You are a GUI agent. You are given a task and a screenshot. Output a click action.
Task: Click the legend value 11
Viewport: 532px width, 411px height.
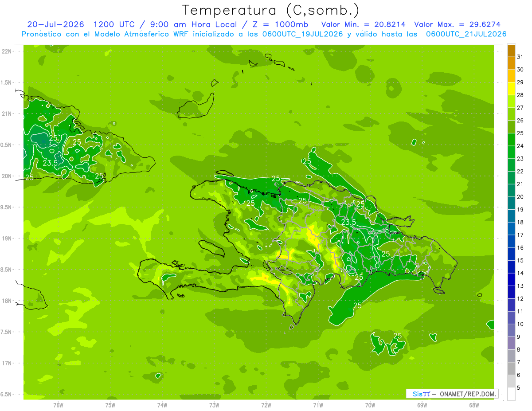[520, 311]
